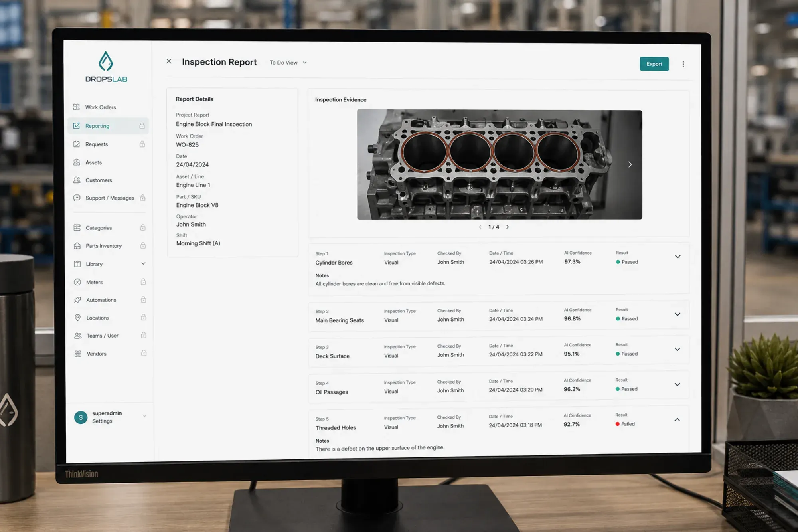Viewport: 798px width, 532px height.
Task: Open the three-dot more options menu
Action: pyautogui.click(x=683, y=64)
